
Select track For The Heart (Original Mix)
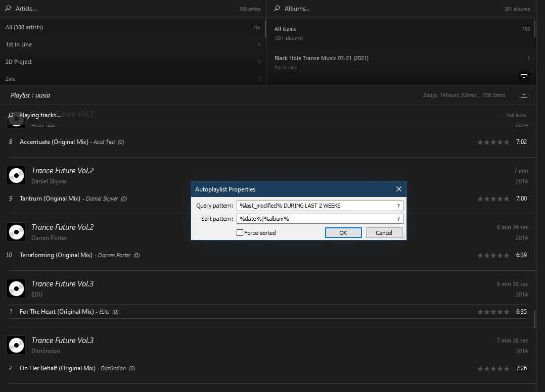(267, 312)
